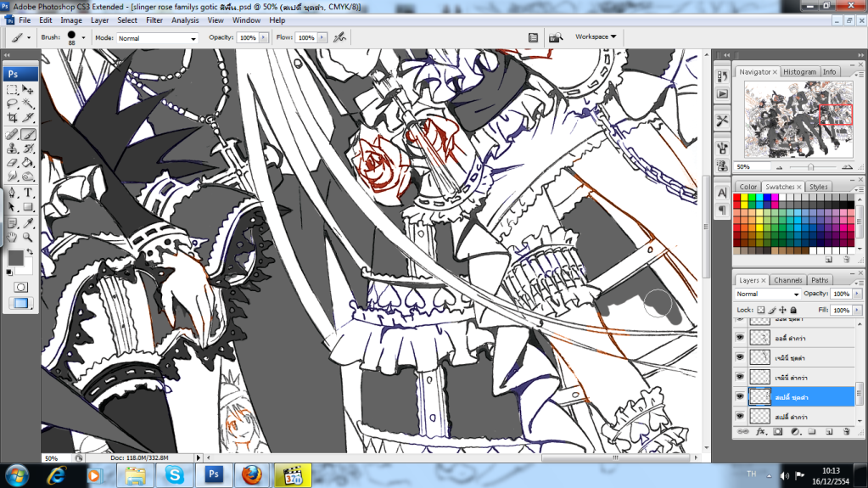Open the brush Mode dropdown

pyautogui.click(x=157, y=38)
